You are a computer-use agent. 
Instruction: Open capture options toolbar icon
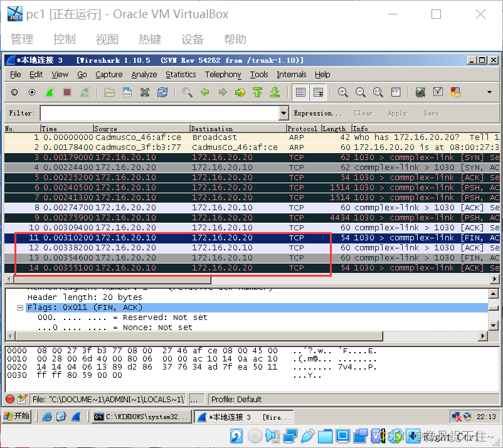pos(32,92)
